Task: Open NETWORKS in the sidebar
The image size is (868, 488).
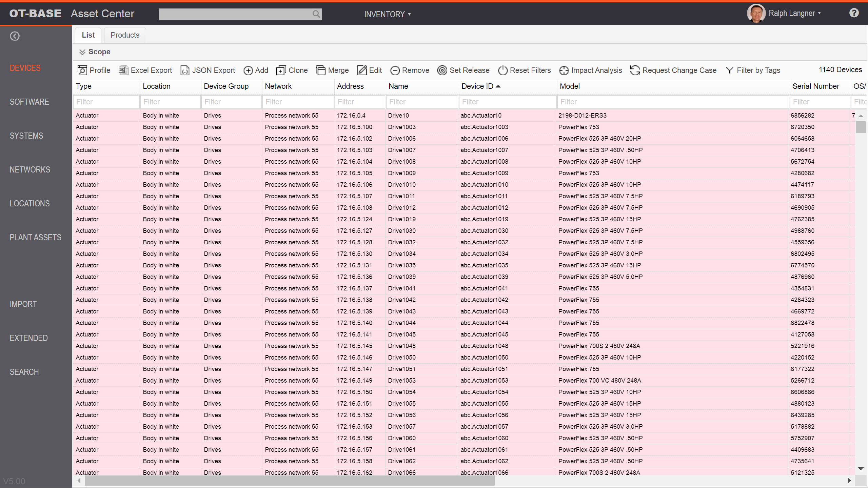Action: click(30, 169)
